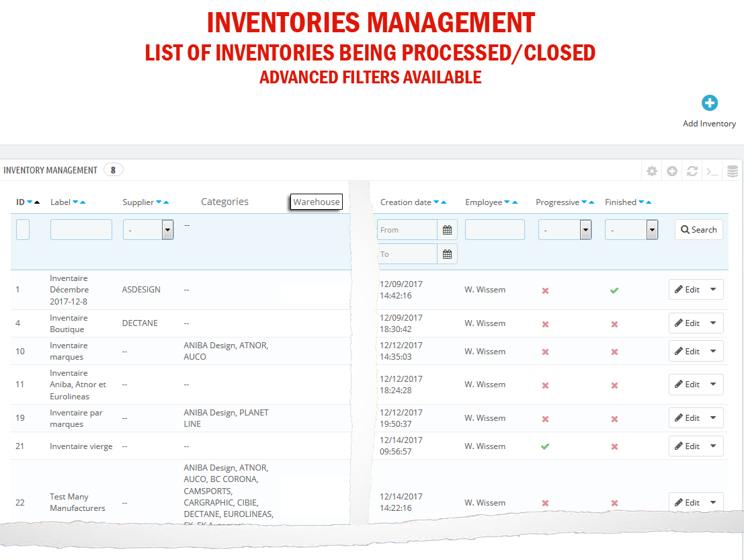Open the SQL query terminal icon
744x560 pixels.
click(x=712, y=171)
